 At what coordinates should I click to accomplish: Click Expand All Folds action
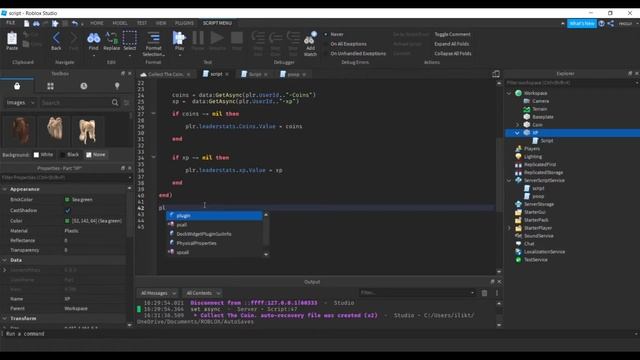point(451,44)
